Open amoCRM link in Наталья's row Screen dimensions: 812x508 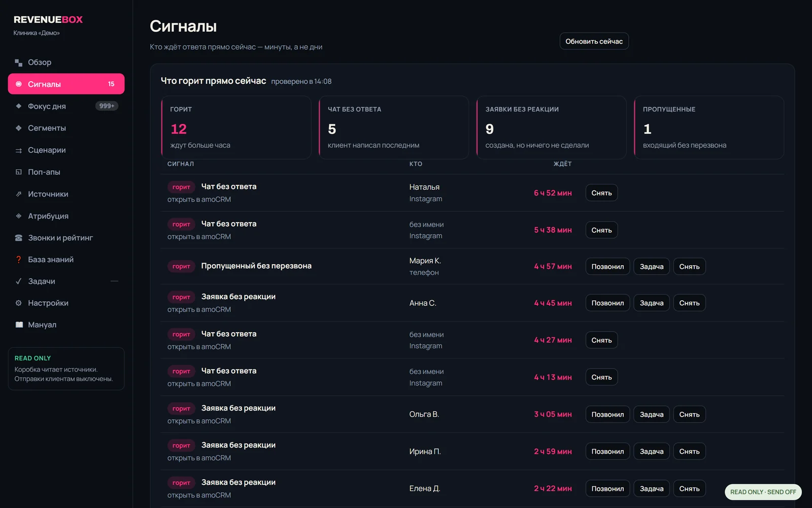tap(199, 200)
